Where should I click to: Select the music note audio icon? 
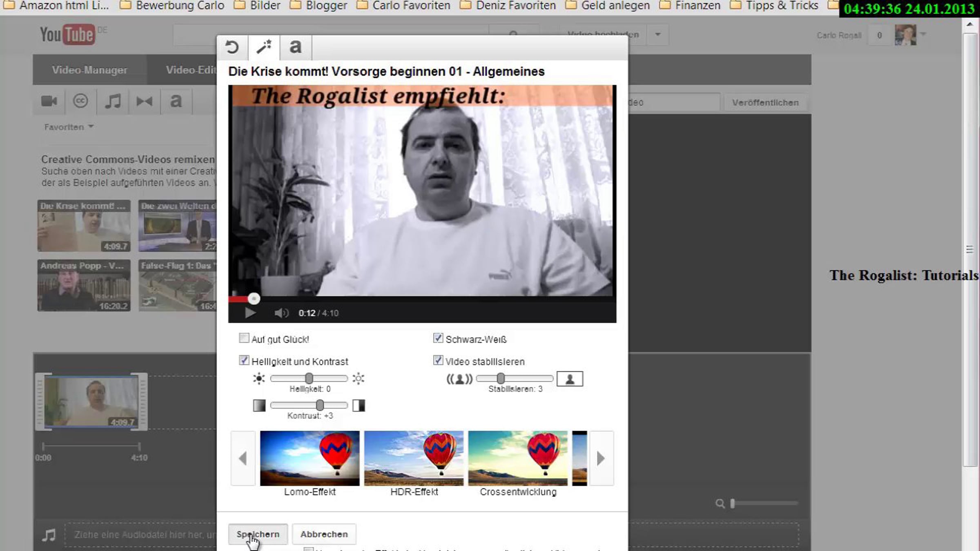(x=112, y=101)
